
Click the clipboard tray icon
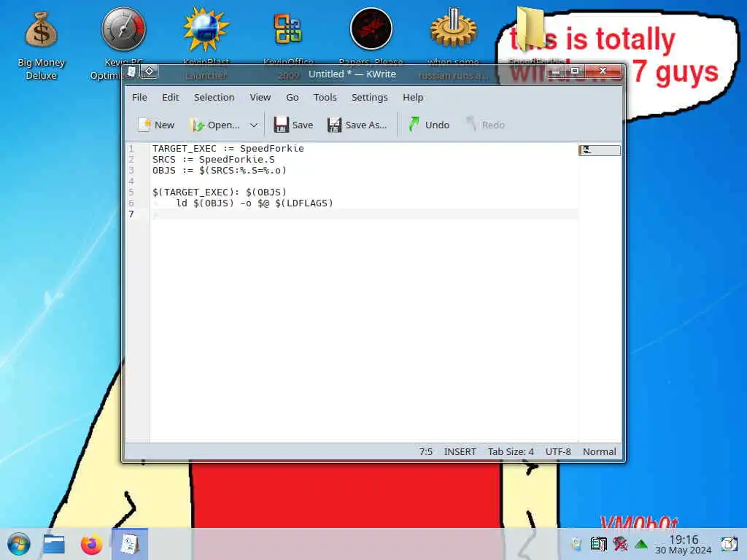coord(599,543)
